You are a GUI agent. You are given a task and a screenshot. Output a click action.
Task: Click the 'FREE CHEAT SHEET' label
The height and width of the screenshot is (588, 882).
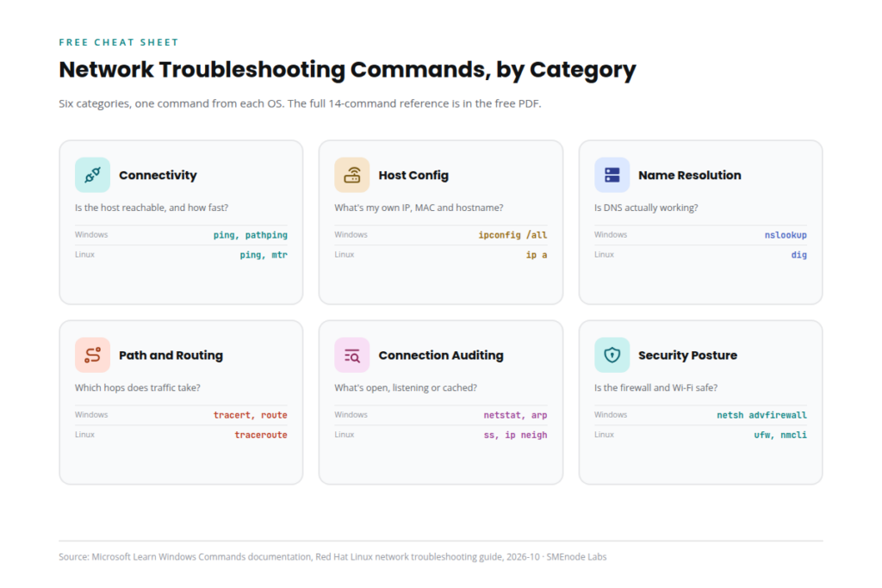[x=119, y=42]
